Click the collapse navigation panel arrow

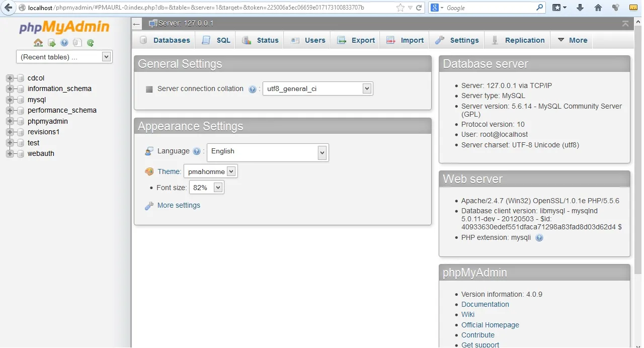pyautogui.click(x=137, y=24)
